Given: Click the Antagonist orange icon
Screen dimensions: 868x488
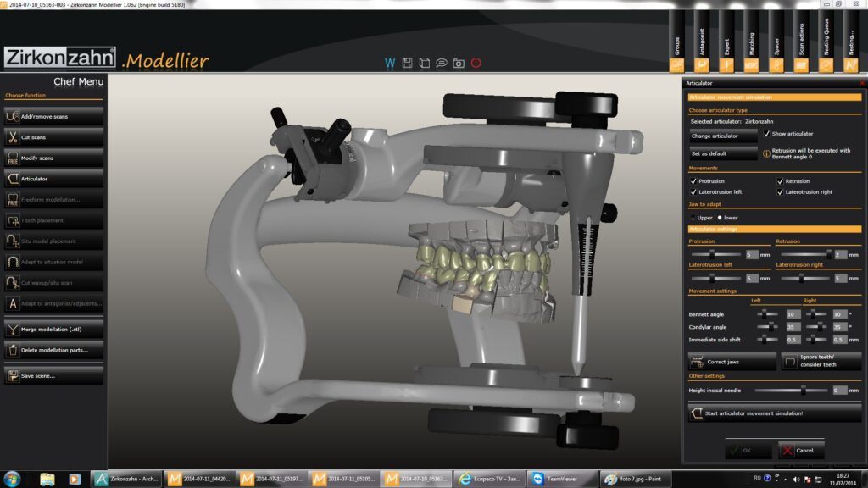Looking at the screenshot, I should pos(701,66).
